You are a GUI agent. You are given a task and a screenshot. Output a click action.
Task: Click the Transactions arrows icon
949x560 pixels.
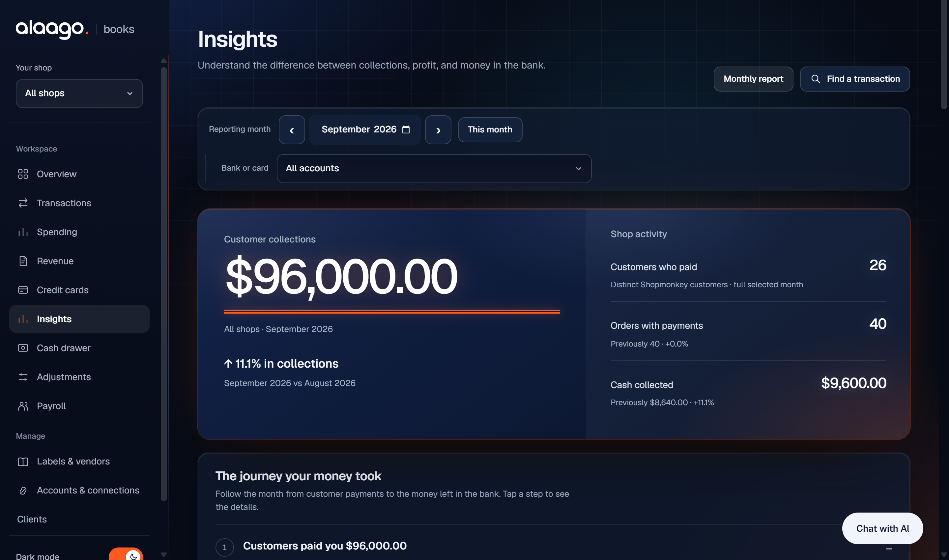click(x=23, y=203)
